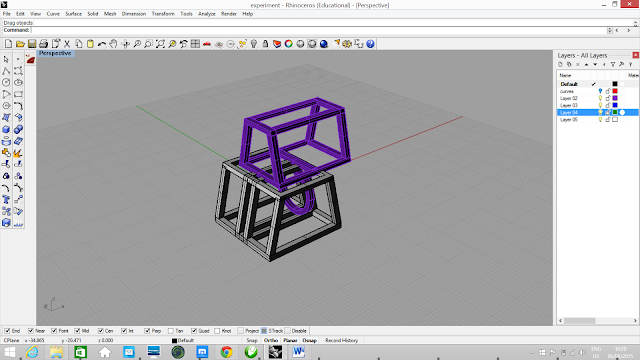640x360 pixels.
Task: Click new layer icon in Layers panel
Action: coord(560,64)
